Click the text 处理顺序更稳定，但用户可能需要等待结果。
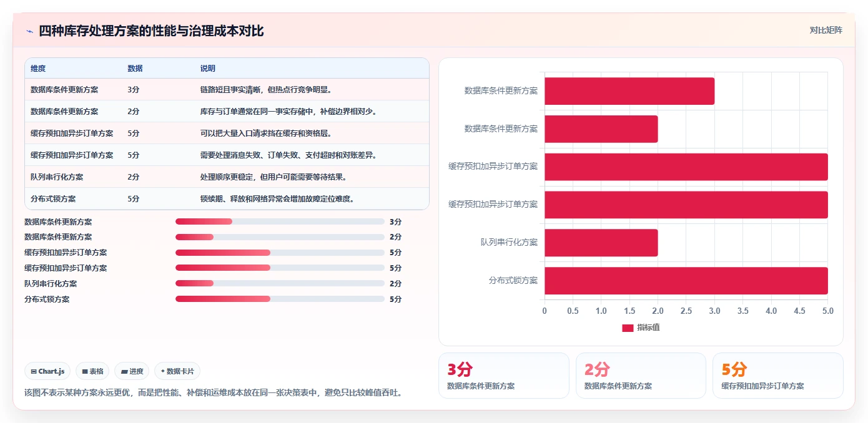This screenshot has width=868, height=423. pyautogui.click(x=274, y=177)
